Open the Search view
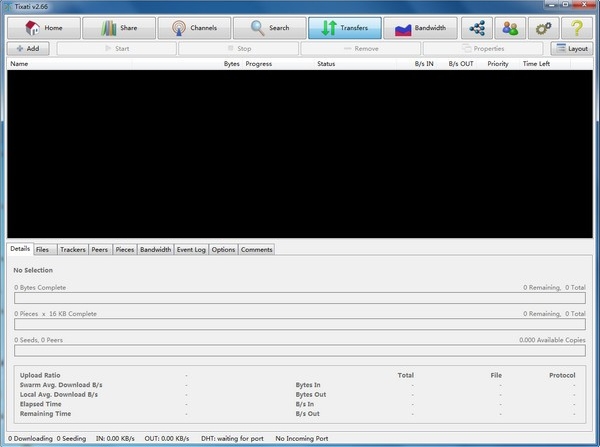Image resolution: width=600 pixels, height=447 pixels. point(270,28)
